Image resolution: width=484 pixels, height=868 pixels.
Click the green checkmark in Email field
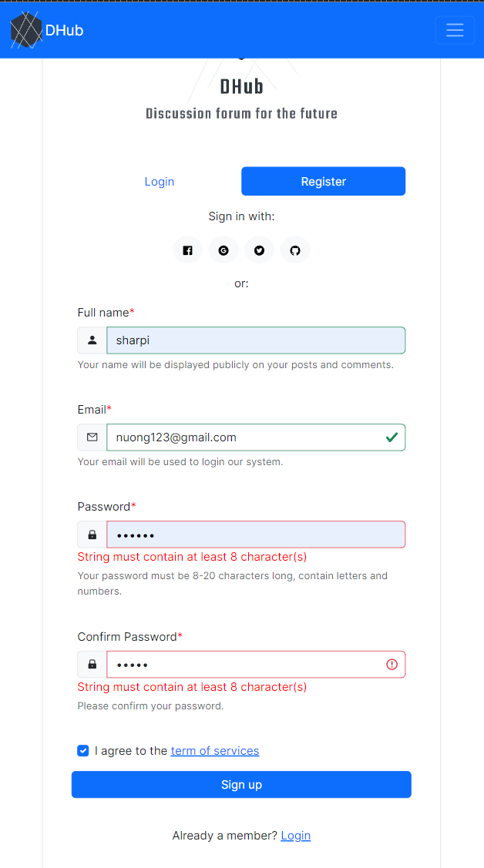click(x=392, y=437)
